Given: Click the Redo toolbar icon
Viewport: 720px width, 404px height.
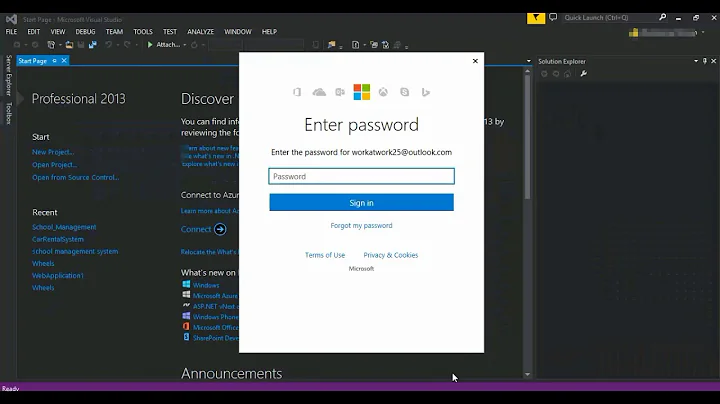Looking at the screenshot, I should (x=127, y=45).
